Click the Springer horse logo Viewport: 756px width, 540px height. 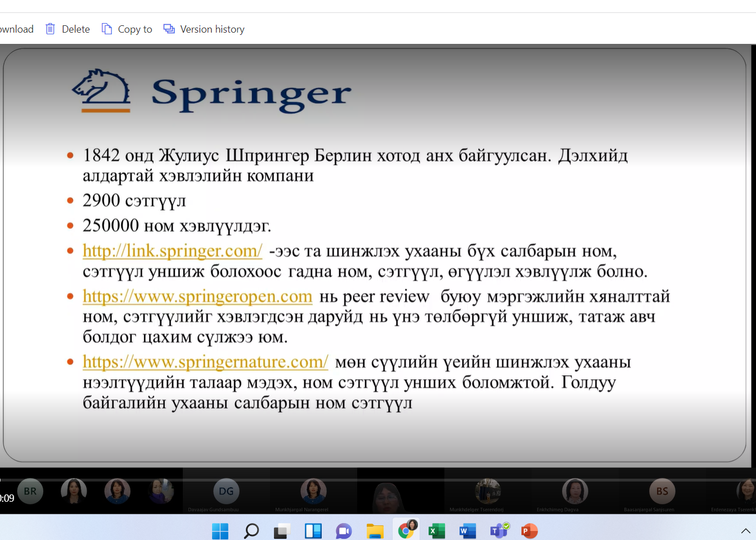click(x=102, y=90)
